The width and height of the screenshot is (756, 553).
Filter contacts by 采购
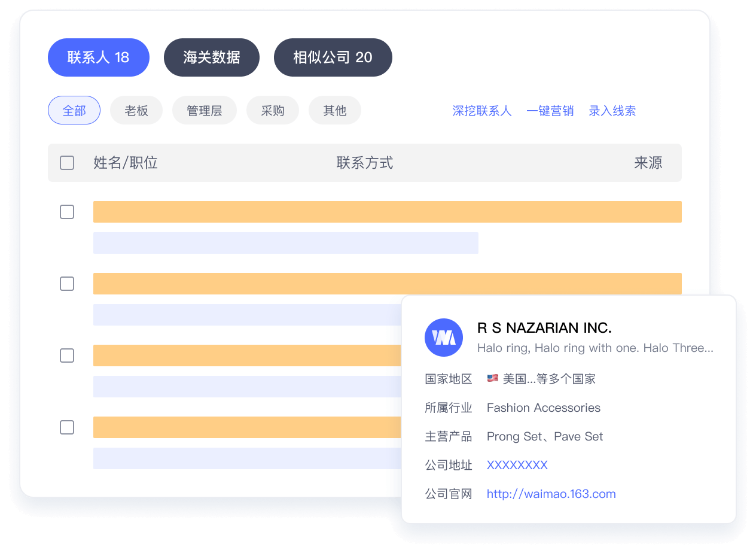pyautogui.click(x=272, y=110)
